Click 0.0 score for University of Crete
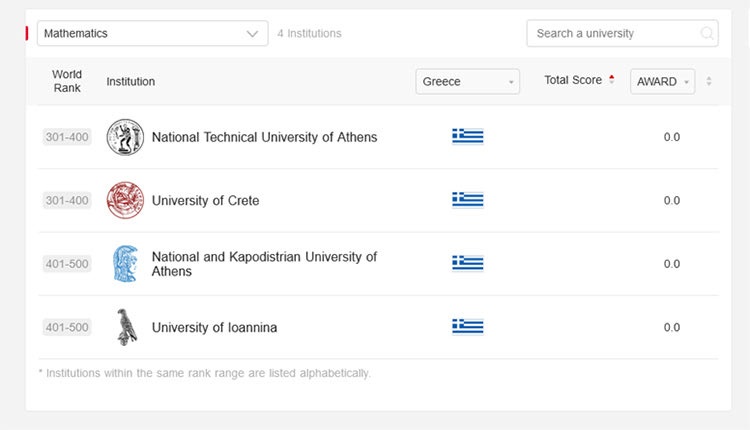 point(672,200)
